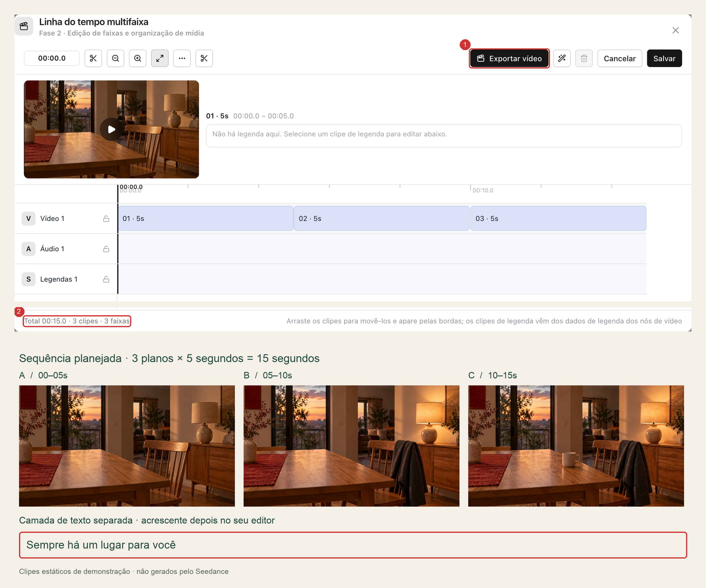Close the multitrack timeline dialog with X
Viewport: 706px width, 588px height.
[675, 30]
